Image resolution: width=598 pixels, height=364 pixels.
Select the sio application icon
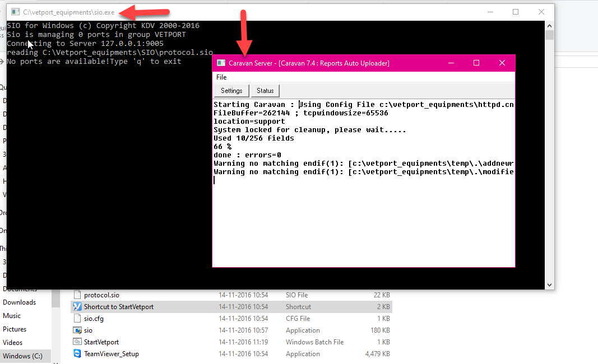tap(77, 330)
